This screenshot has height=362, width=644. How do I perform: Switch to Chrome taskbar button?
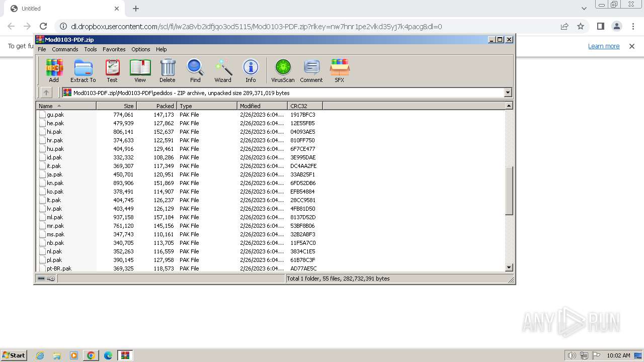coord(91,355)
